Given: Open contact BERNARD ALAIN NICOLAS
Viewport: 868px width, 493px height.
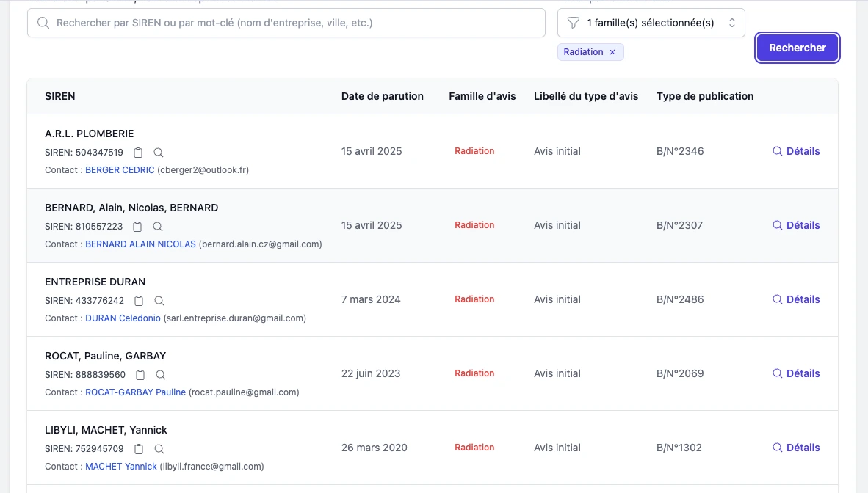Looking at the screenshot, I should click(x=140, y=244).
